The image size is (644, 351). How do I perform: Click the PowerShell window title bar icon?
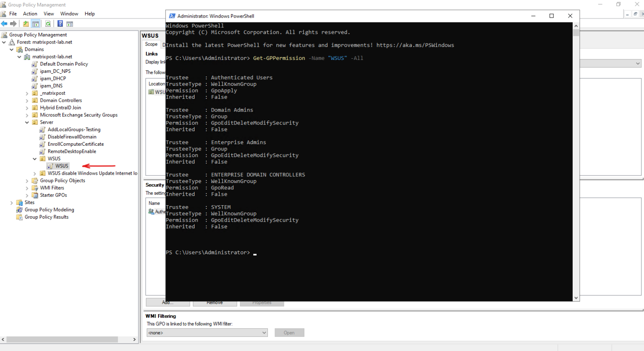coord(172,16)
